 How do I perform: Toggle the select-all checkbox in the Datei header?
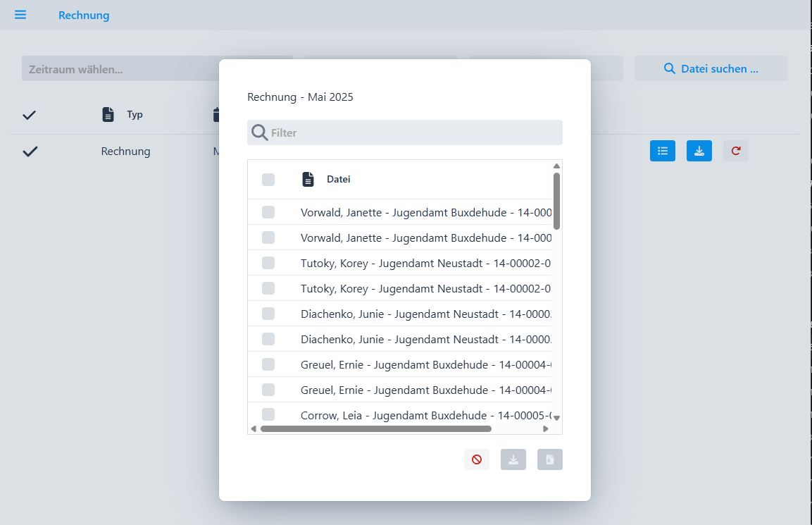(x=268, y=179)
